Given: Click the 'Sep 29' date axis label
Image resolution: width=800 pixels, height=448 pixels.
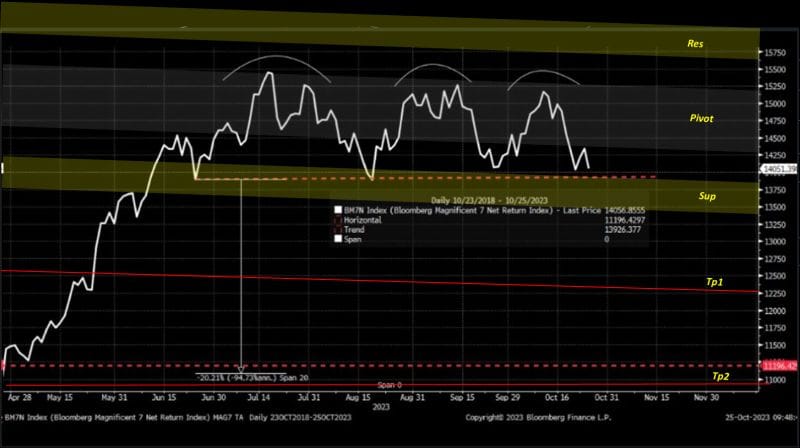Looking at the screenshot, I should click(x=507, y=397).
